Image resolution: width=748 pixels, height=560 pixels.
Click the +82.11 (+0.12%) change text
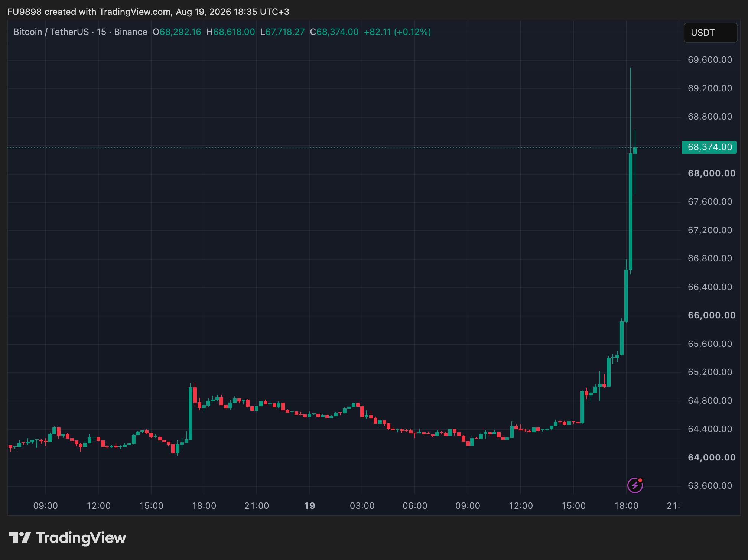(x=397, y=32)
